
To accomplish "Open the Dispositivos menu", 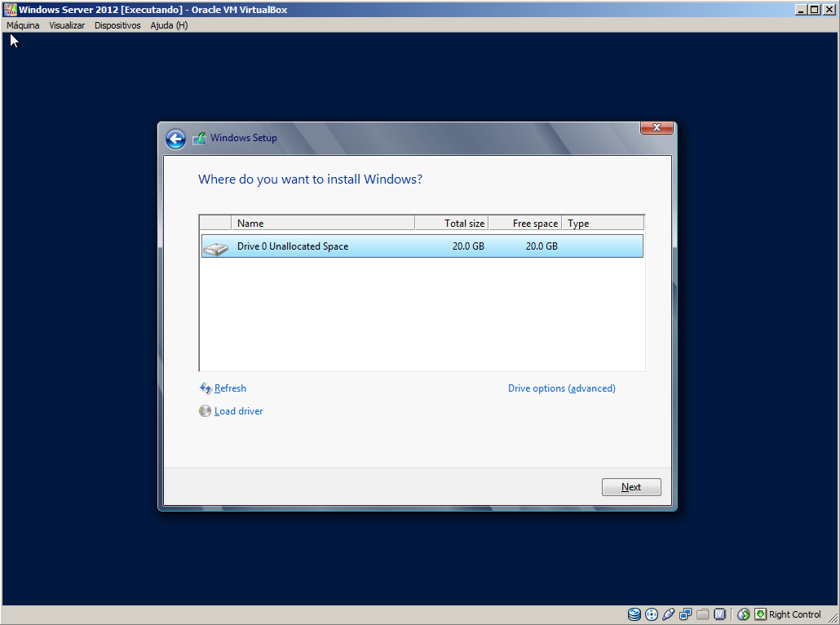I will [x=117, y=25].
